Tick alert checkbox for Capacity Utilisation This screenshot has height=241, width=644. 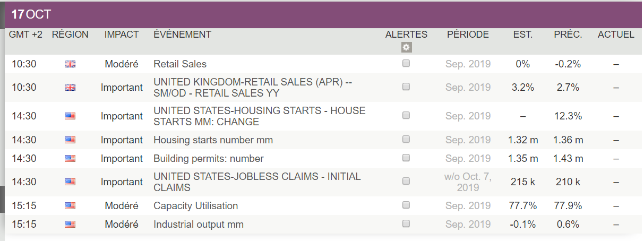pos(406,205)
